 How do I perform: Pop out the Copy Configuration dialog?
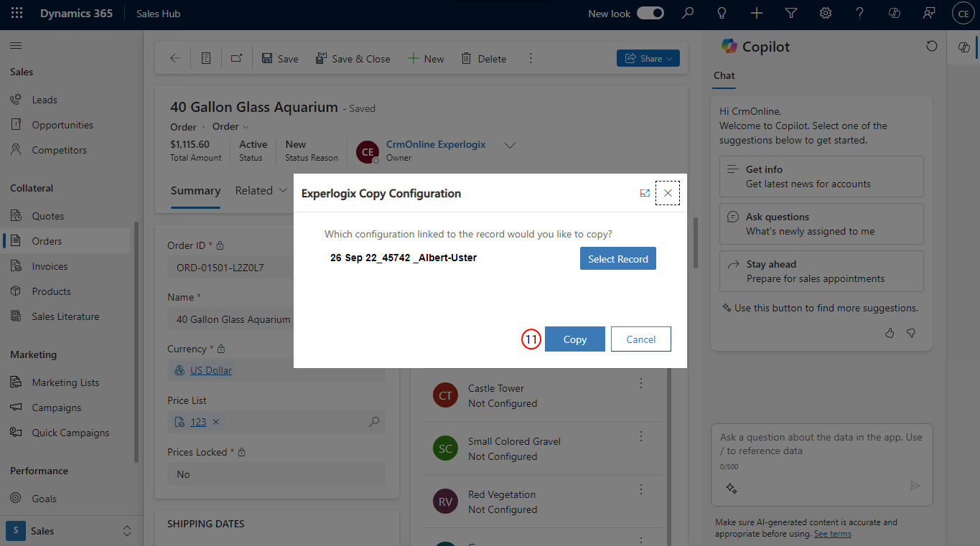click(645, 193)
